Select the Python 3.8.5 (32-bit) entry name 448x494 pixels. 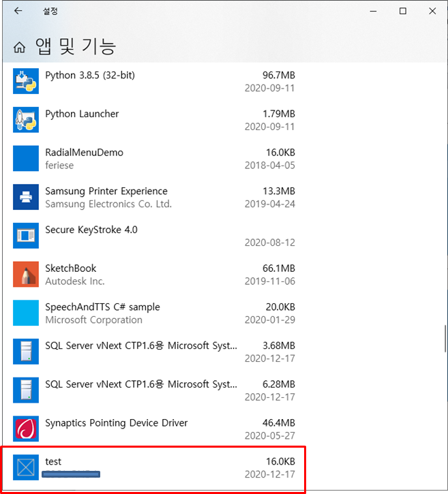pos(90,76)
